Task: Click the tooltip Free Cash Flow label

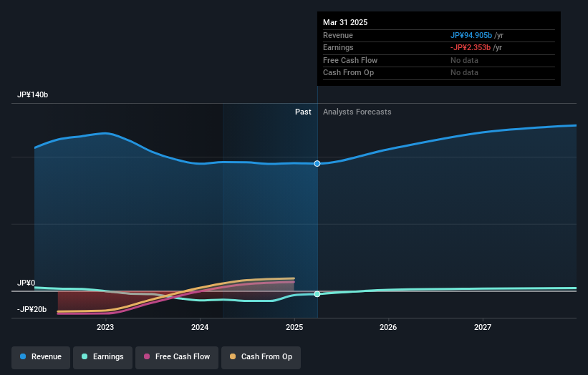Action: coord(350,60)
